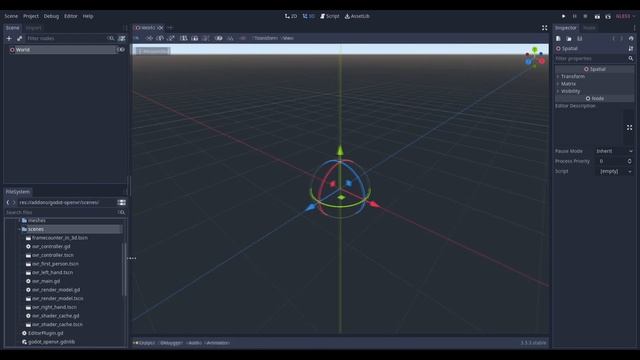Load a resource in Inspector
The height and width of the screenshot is (360, 640).
(569, 38)
